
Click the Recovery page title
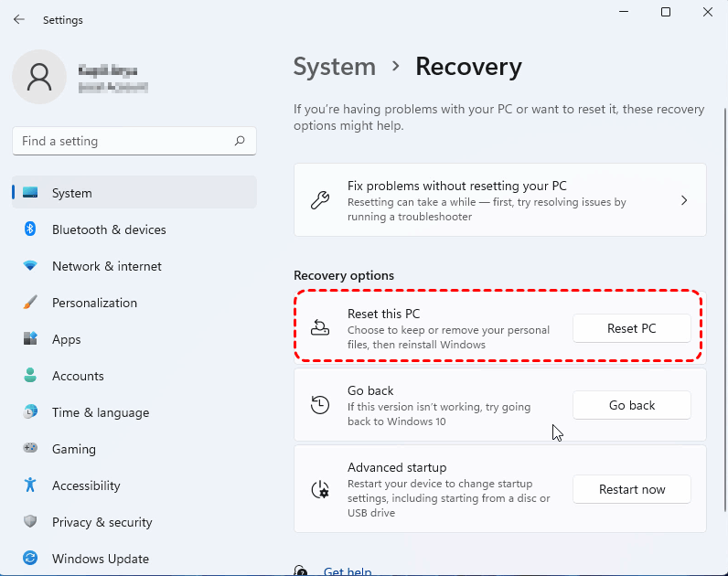tap(468, 67)
